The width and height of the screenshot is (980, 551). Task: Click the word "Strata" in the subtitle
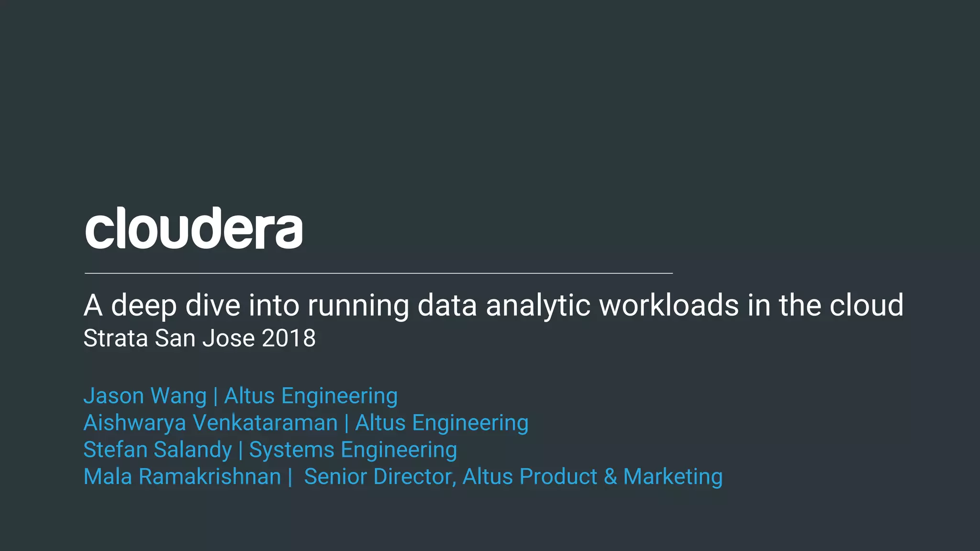click(116, 338)
